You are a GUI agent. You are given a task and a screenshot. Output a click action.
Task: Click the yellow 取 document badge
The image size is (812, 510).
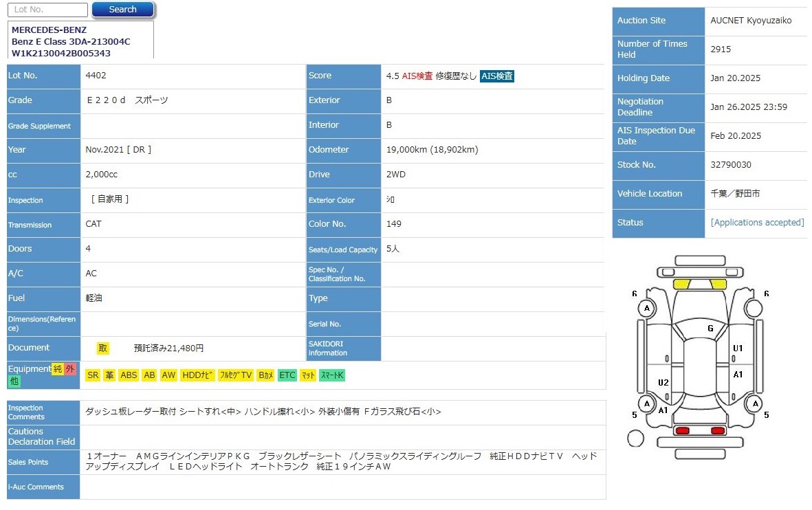(x=103, y=348)
